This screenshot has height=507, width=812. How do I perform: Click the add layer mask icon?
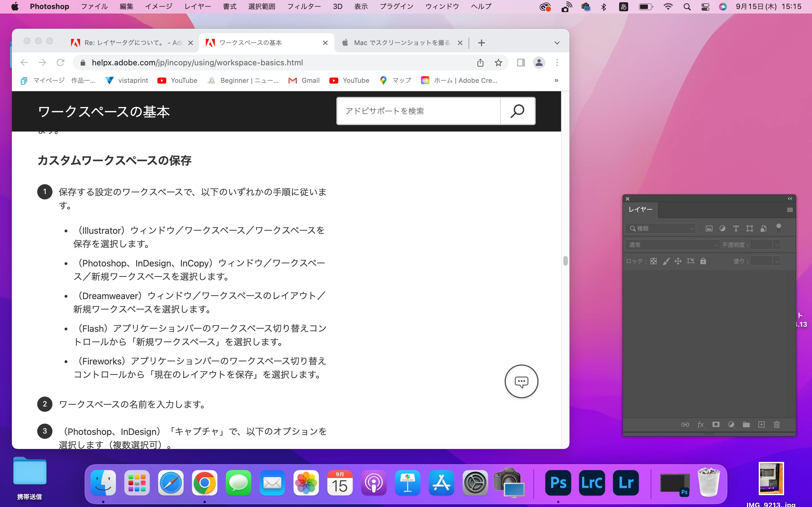pyautogui.click(x=716, y=424)
